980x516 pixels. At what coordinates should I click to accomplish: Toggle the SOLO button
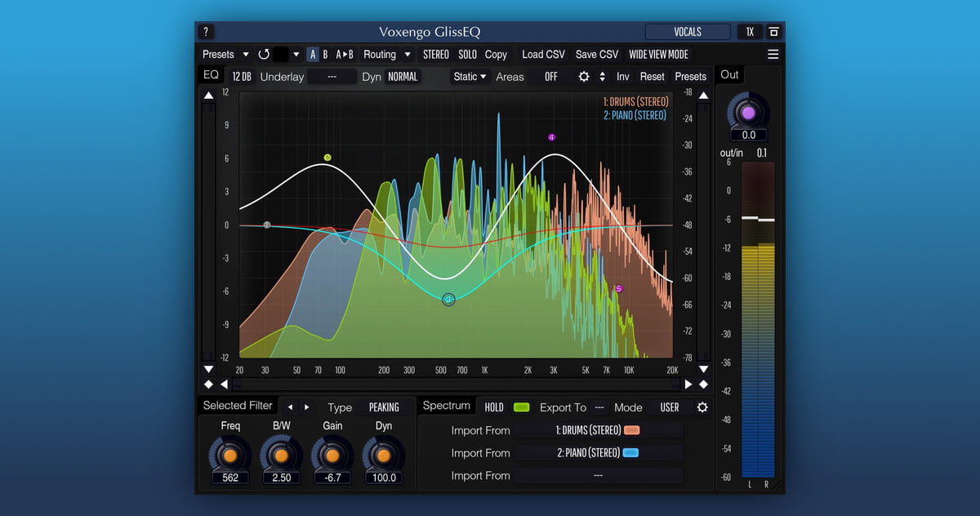coord(467,55)
